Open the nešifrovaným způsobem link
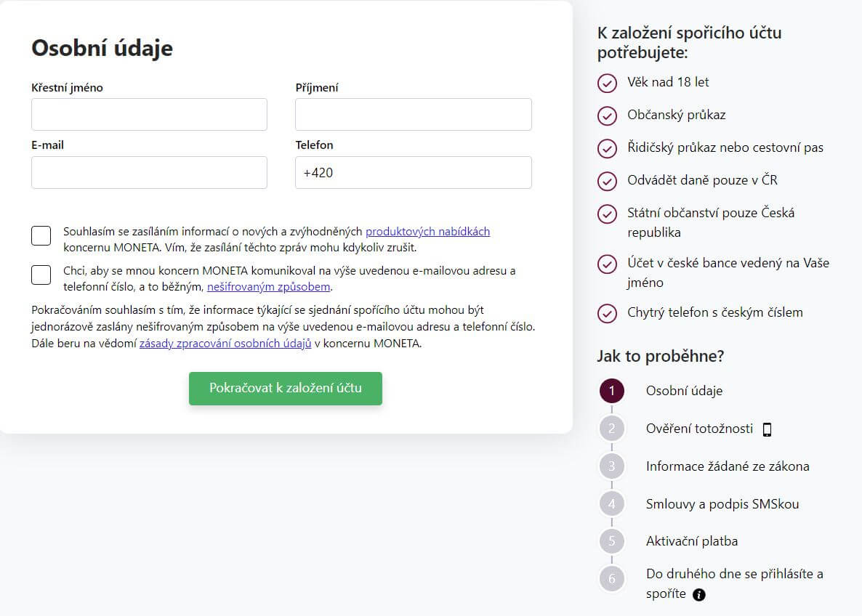Viewport: 862px width, 616px height. [269, 287]
